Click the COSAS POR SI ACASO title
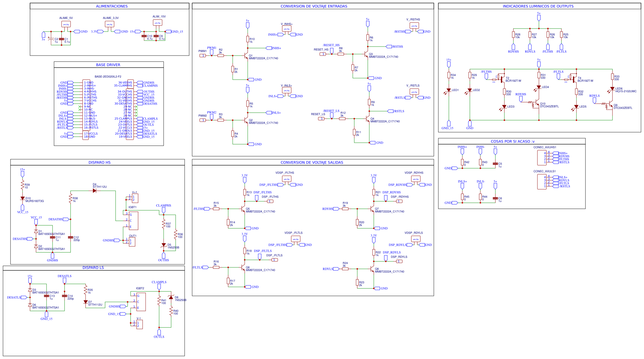 tap(512, 141)
